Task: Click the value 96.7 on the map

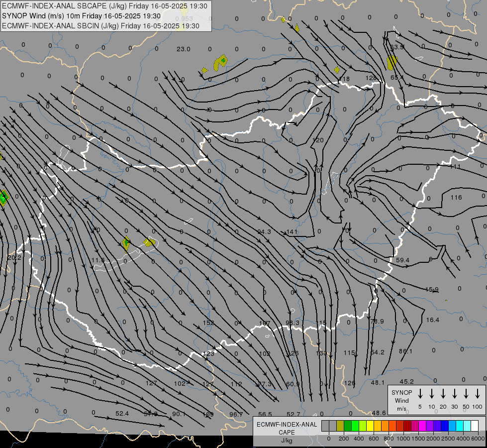Action: (x=236, y=415)
